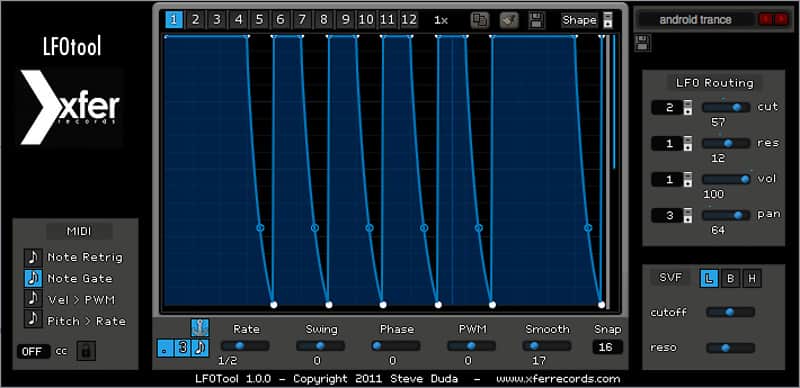Screen dimensions: 800x388
Task: Toggle the Vel > PWM option
Action: pyautogui.click(x=33, y=299)
